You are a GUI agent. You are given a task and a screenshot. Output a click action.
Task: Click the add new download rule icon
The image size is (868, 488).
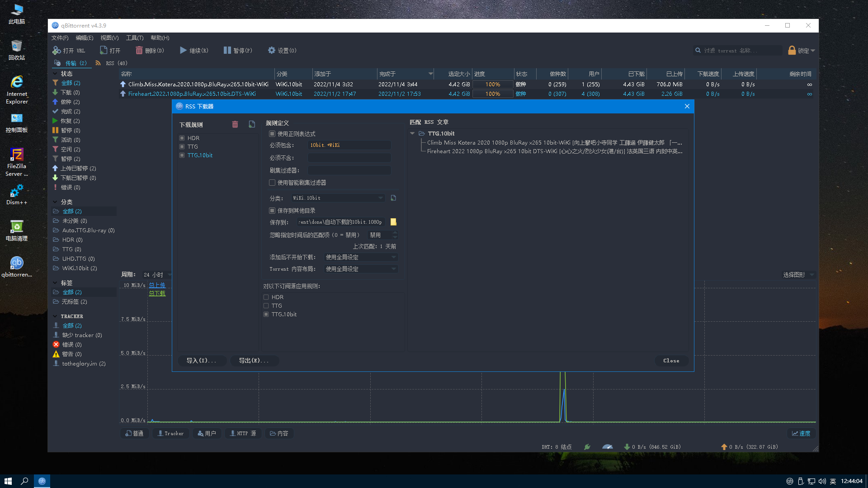tap(252, 124)
